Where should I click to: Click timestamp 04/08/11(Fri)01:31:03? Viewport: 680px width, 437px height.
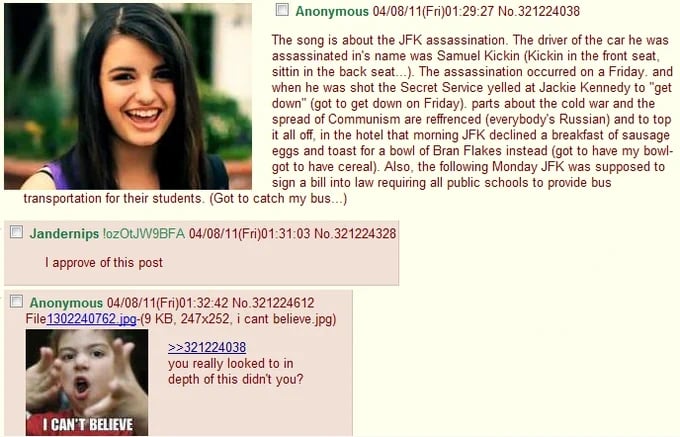pos(249,234)
